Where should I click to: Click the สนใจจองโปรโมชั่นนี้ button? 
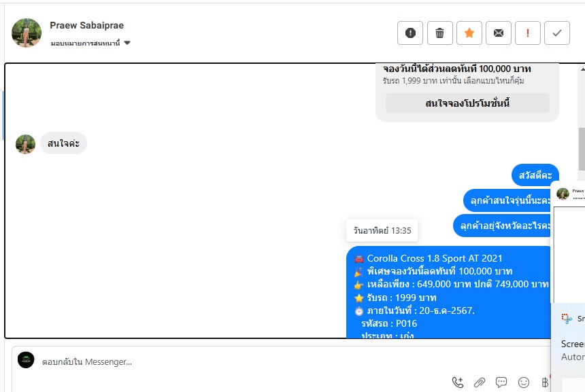click(467, 103)
